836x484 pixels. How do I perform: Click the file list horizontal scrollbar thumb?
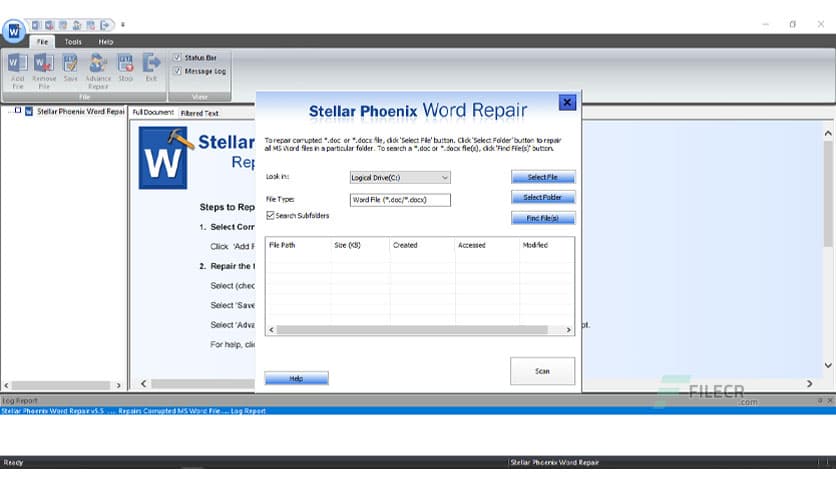point(412,330)
